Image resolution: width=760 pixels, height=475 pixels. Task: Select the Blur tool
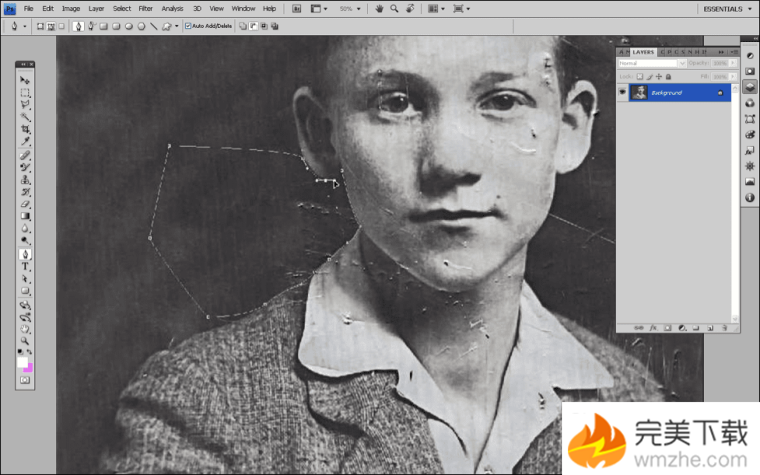click(x=25, y=229)
